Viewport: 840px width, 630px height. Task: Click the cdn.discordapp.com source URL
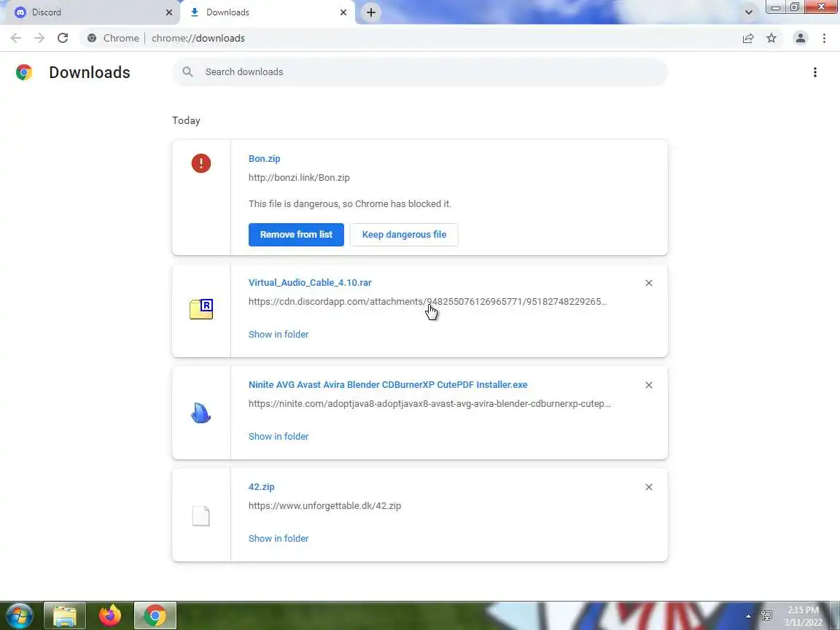(427, 302)
